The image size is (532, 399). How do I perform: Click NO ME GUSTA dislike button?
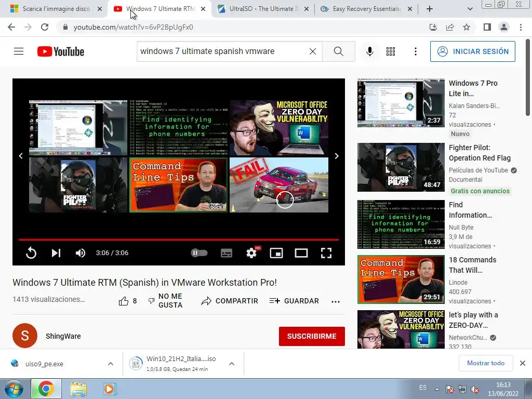(166, 301)
